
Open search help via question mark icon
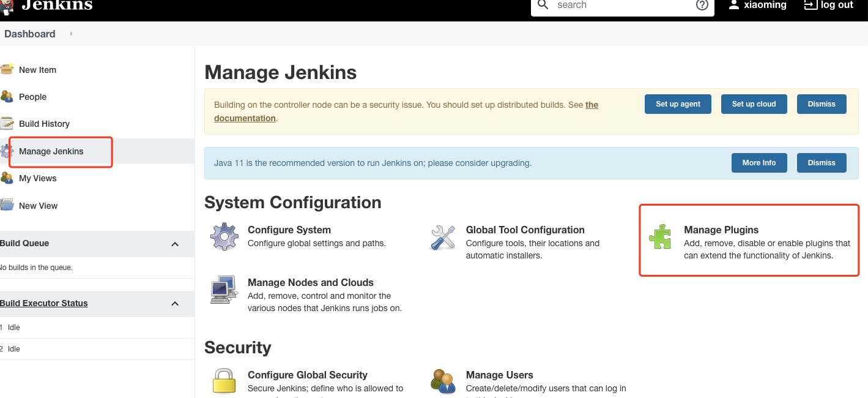coord(702,4)
